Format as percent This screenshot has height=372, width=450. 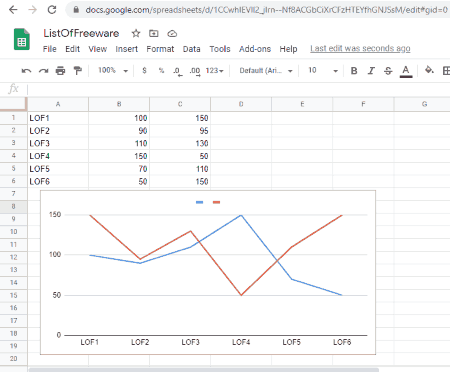pyautogui.click(x=161, y=71)
